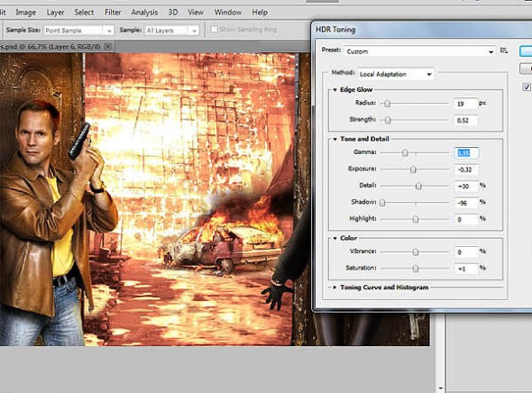Expand Toning Curve and Histogram section
The height and width of the screenshot is (393, 532).
coord(335,288)
